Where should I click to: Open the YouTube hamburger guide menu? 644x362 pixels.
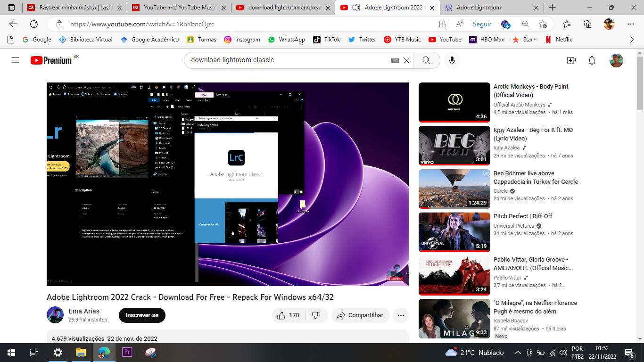[15, 60]
